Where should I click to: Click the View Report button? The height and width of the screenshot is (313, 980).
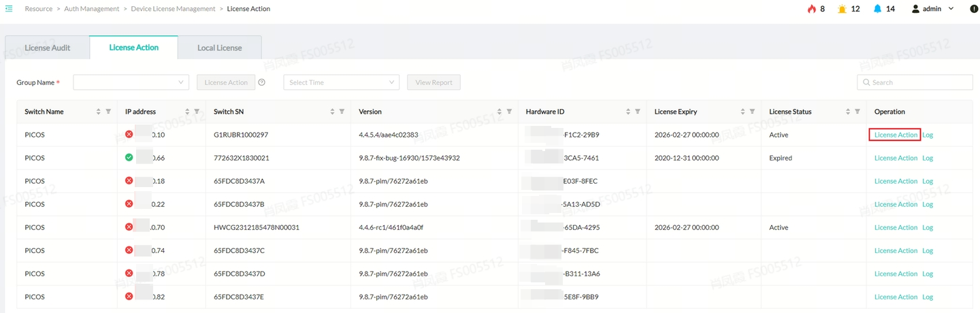tap(434, 82)
